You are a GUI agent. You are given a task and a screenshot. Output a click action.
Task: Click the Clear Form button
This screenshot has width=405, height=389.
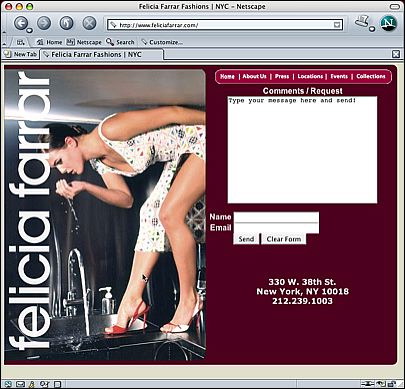tap(284, 239)
